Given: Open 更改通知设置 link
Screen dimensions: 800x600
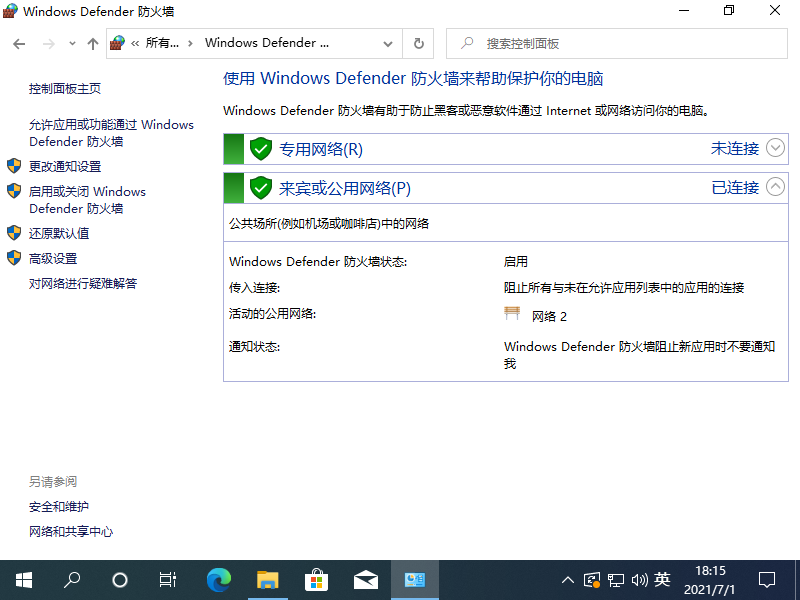Looking at the screenshot, I should pyautogui.click(x=65, y=167).
